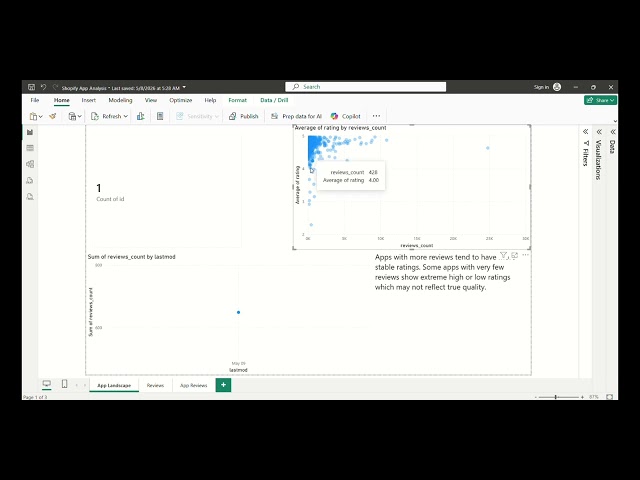
Task: Select the Help ribbon tab
Action: click(x=210, y=100)
